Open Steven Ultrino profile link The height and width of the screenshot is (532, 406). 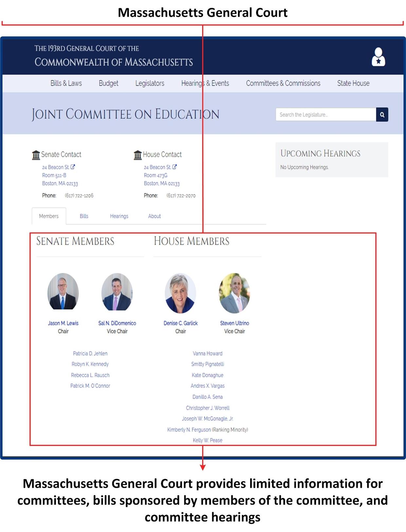(234, 323)
